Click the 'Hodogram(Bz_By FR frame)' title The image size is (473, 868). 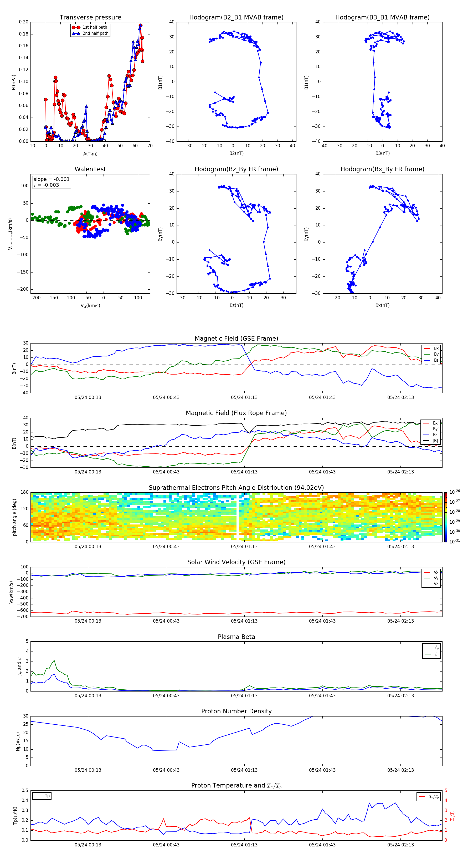tap(236, 169)
